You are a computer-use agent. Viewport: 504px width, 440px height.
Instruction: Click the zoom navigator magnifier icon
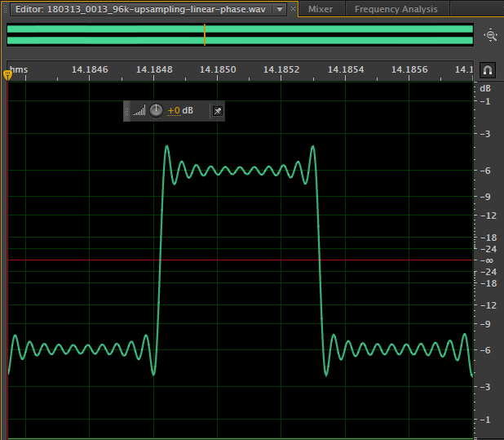tap(490, 35)
